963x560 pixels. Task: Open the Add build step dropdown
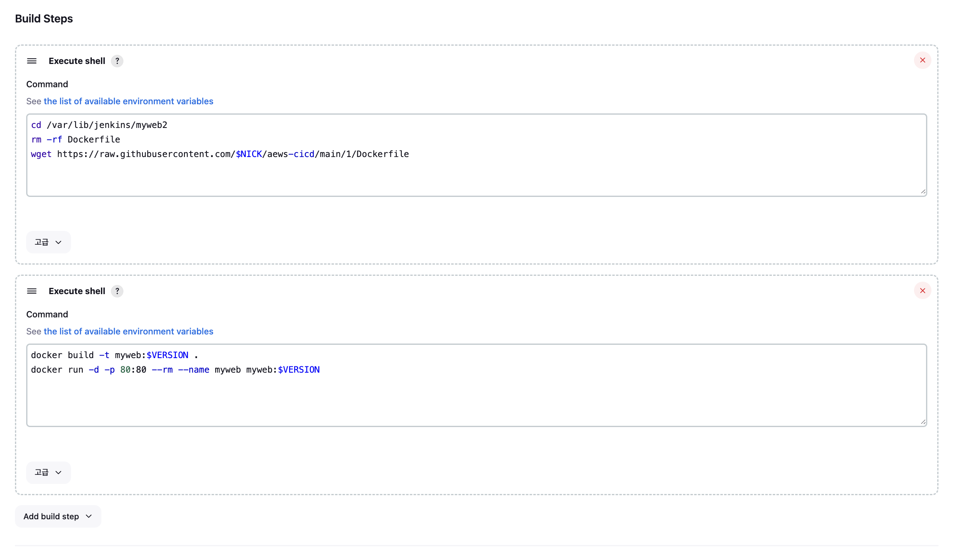coord(58,516)
